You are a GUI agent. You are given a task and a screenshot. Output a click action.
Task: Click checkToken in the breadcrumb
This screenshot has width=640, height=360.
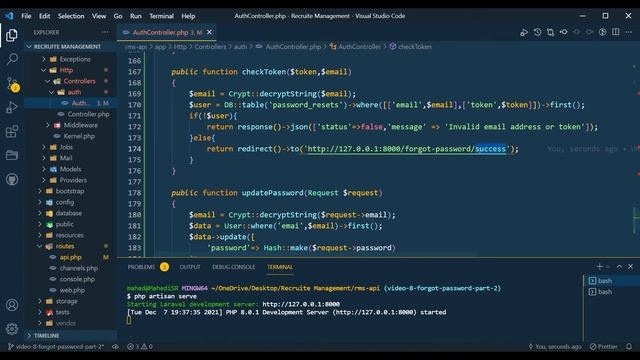414,47
